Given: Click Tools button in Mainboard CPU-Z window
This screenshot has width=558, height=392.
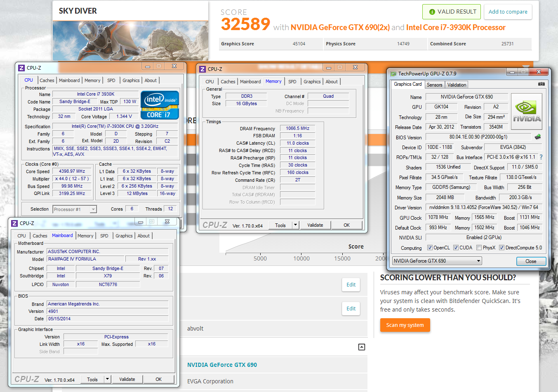Looking at the screenshot, I should [92, 379].
